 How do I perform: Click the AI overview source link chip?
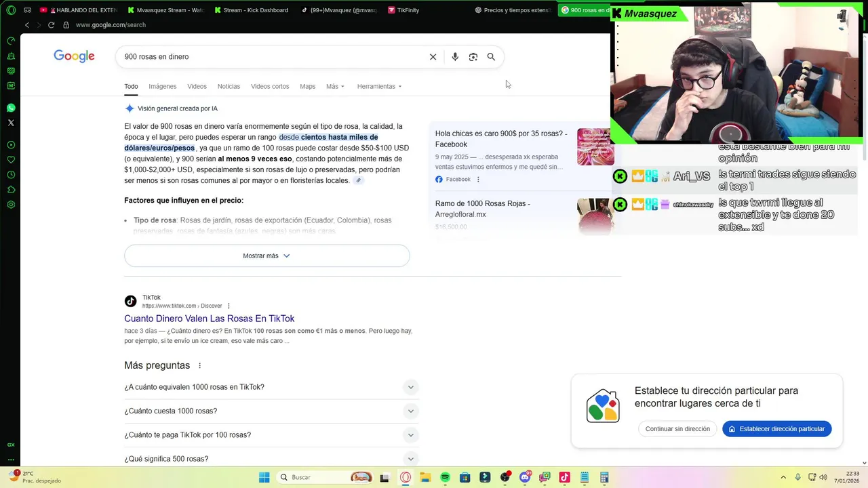[358, 180]
